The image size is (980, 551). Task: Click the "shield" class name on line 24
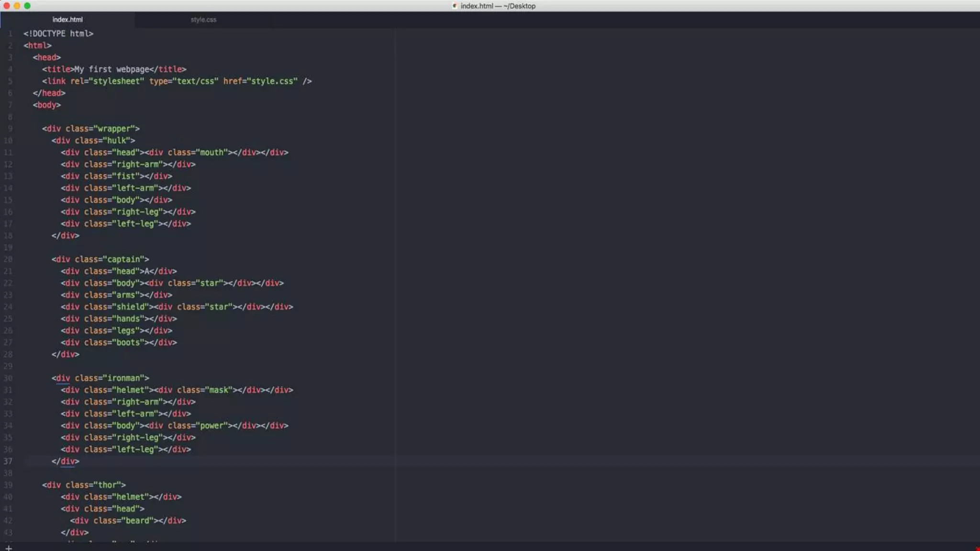tap(130, 307)
